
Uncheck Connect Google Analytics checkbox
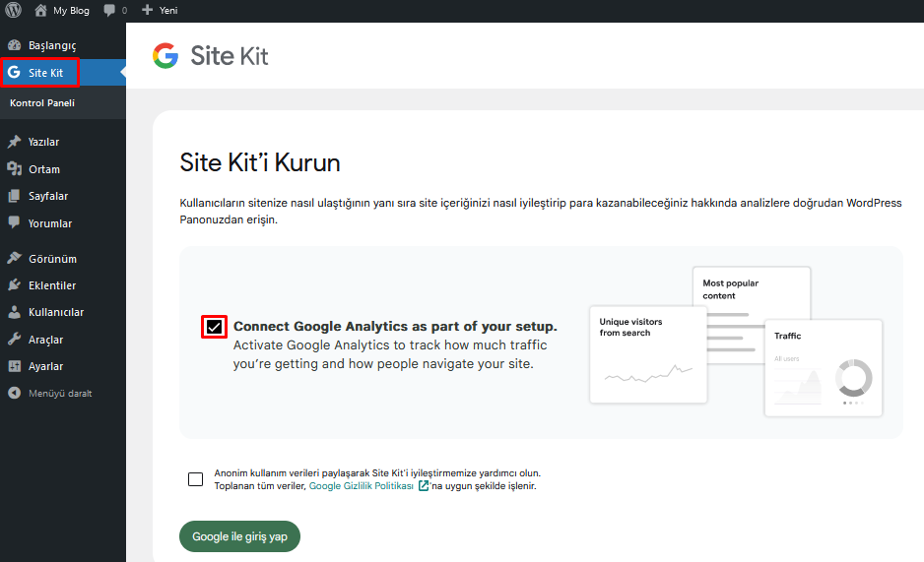tap(214, 327)
